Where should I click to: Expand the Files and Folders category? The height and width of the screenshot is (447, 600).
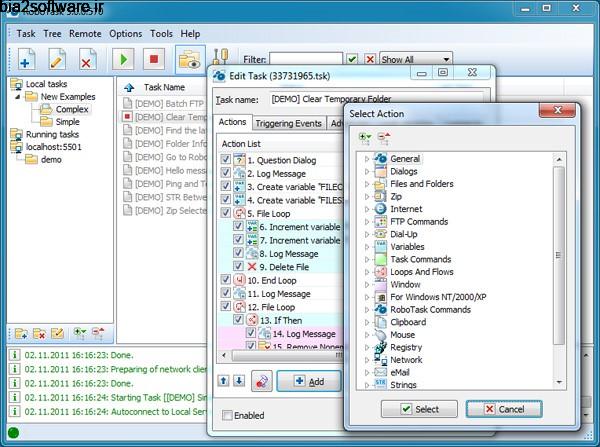(x=367, y=184)
